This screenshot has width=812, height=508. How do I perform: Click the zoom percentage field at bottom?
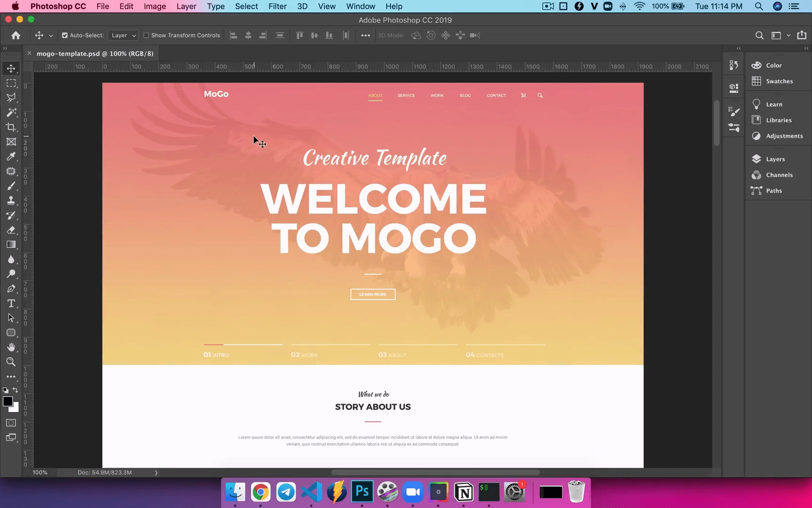(x=40, y=472)
